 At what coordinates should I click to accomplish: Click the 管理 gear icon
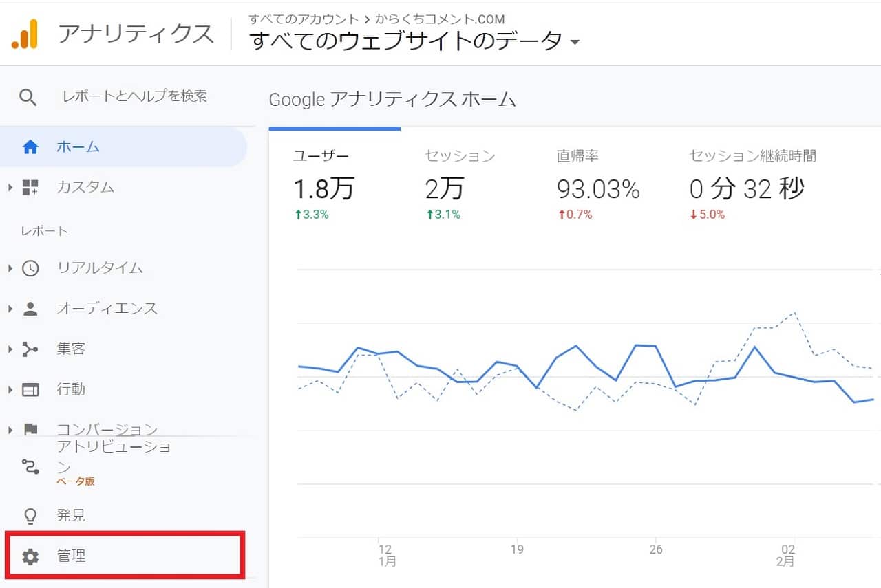pos(30,556)
